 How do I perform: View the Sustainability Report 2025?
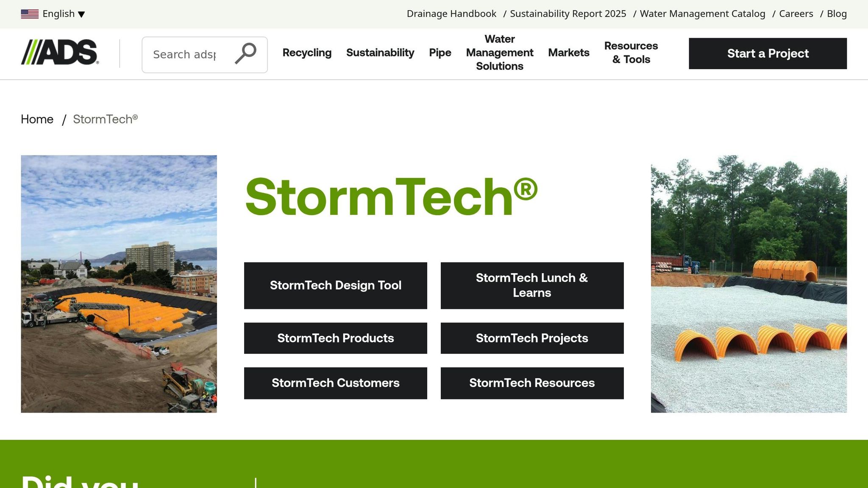click(x=568, y=13)
